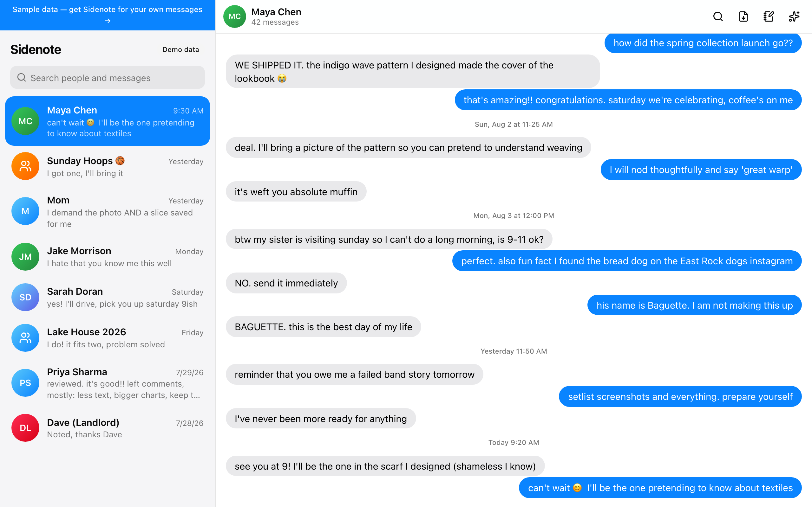Click the Sample data banner link
This screenshot has height=507, width=812.
[108, 15]
